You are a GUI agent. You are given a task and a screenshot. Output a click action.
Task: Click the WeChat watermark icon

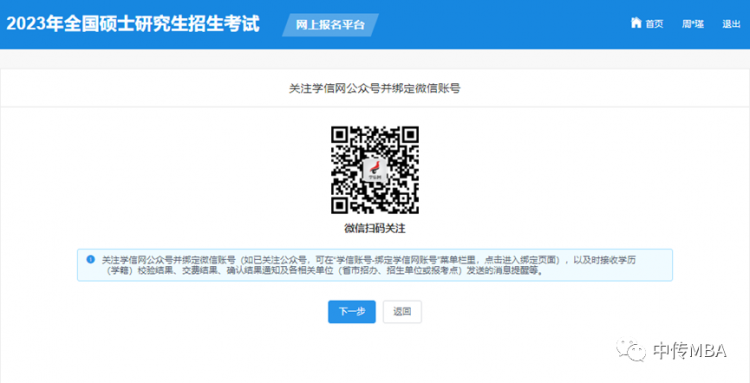pos(631,350)
